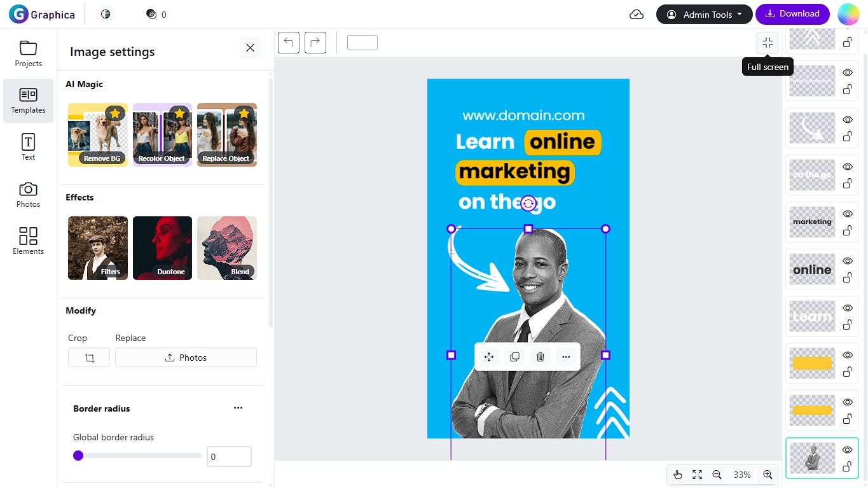Expand the Admin Tools dropdown
The height and width of the screenshot is (488, 868).
coord(705,14)
